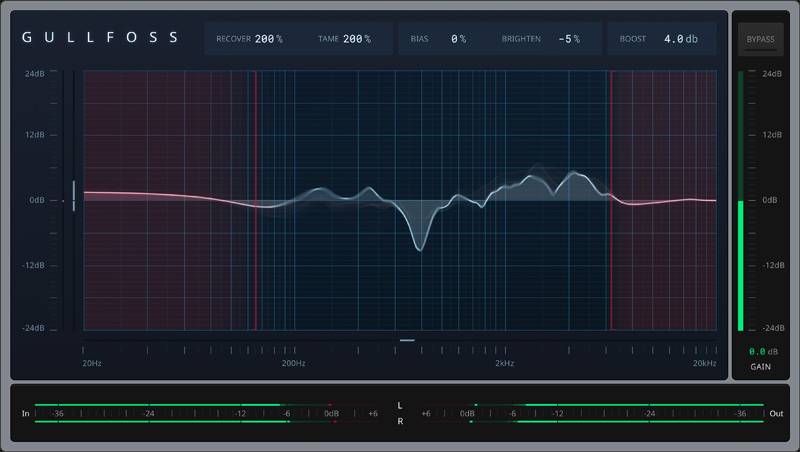Click the 200Hz label on frequency axis
This screenshot has height=452, width=800.
(293, 363)
